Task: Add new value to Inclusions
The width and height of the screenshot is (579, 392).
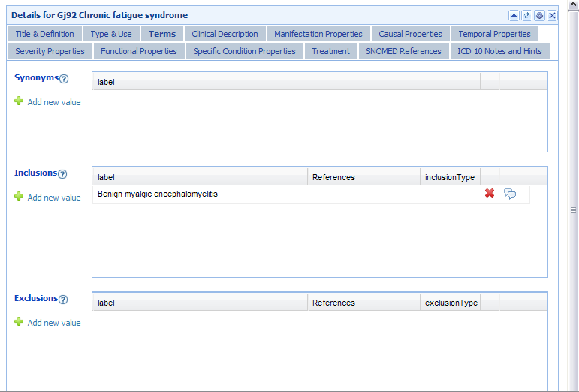Action: click(53, 198)
